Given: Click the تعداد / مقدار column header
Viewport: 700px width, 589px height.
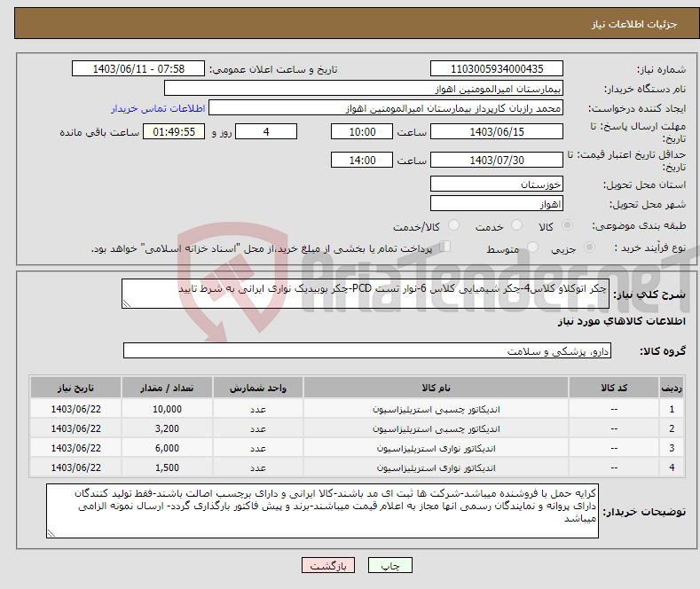Looking at the screenshot, I should click(x=167, y=388).
